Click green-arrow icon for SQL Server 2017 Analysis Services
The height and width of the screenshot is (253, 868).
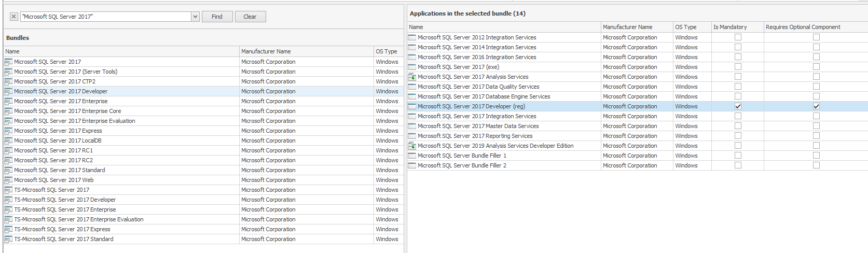[x=412, y=77]
